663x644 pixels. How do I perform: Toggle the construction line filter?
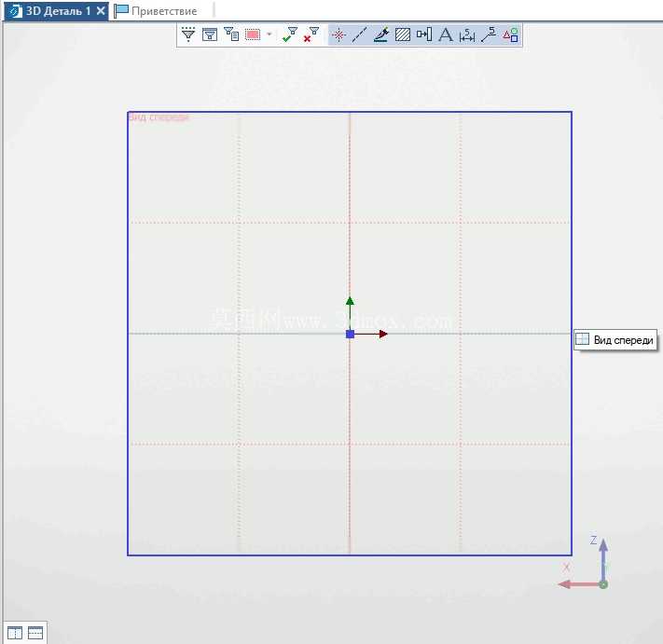click(x=359, y=34)
